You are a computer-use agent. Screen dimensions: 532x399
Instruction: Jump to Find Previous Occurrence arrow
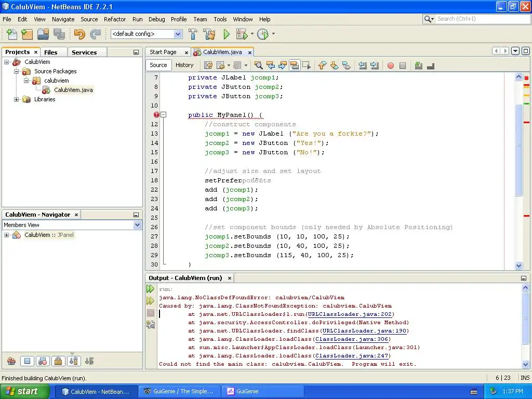point(270,65)
